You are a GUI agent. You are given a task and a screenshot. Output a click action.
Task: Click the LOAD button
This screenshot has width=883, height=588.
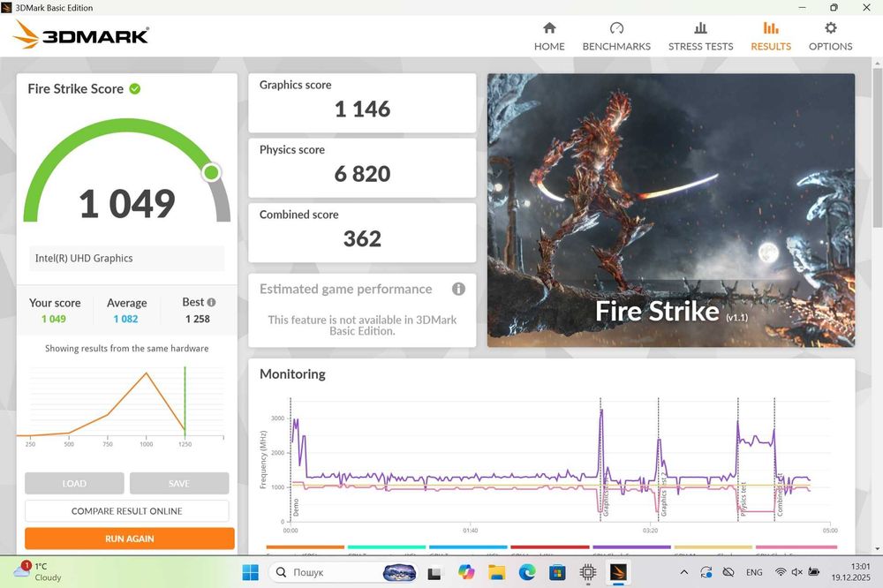click(74, 483)
